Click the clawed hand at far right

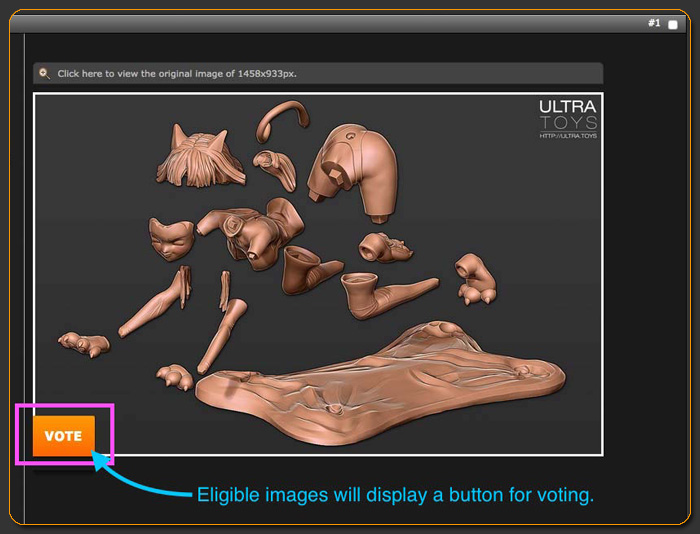(x=473, y=276)
